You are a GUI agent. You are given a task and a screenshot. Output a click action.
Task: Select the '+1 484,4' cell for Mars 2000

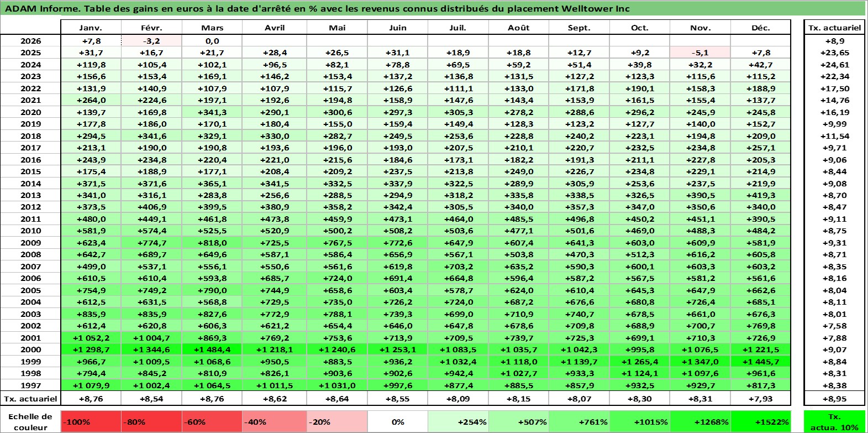click(213, 349)
